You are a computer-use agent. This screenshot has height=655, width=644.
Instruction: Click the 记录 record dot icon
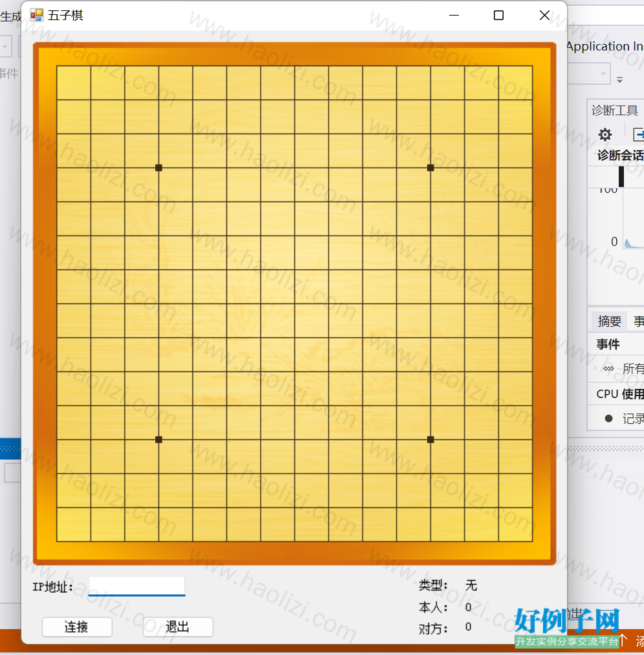coord(608,419)
